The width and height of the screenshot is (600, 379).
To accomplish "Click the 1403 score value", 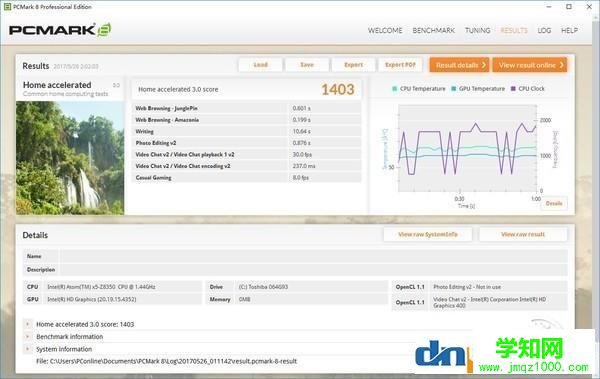I will point(338,90).
